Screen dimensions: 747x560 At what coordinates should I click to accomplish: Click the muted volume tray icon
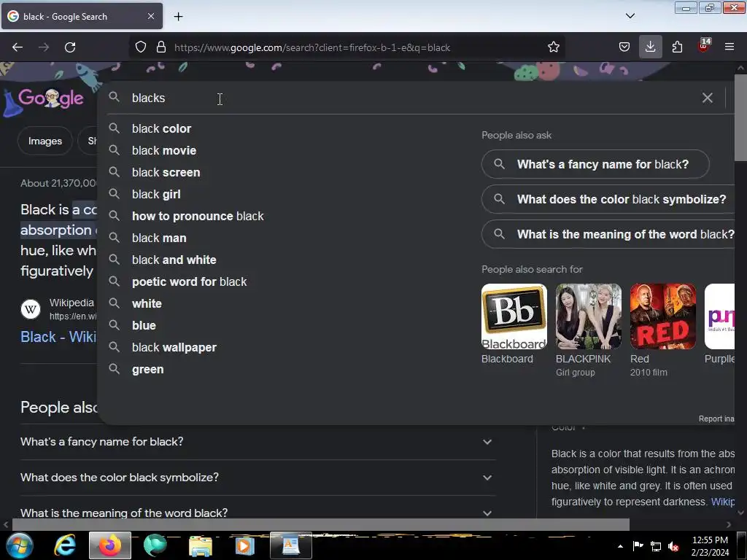point(673,546)
